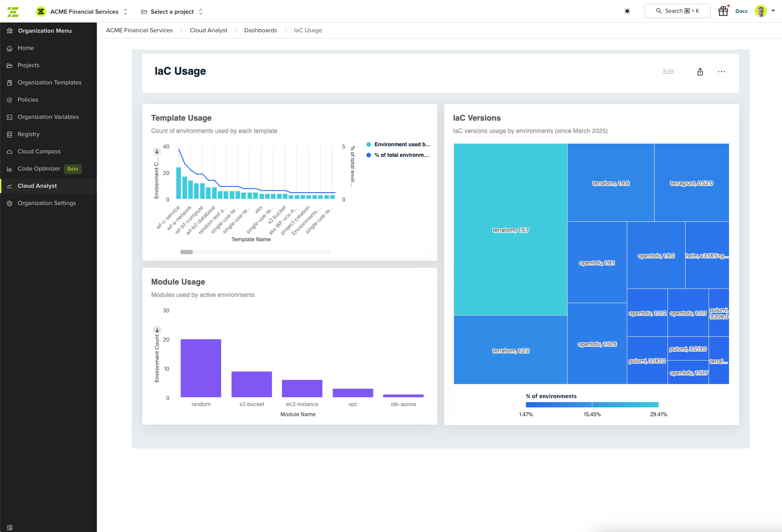Click the Module Usage chart sort arrow

pyautogui.click(x=157, y=330)
